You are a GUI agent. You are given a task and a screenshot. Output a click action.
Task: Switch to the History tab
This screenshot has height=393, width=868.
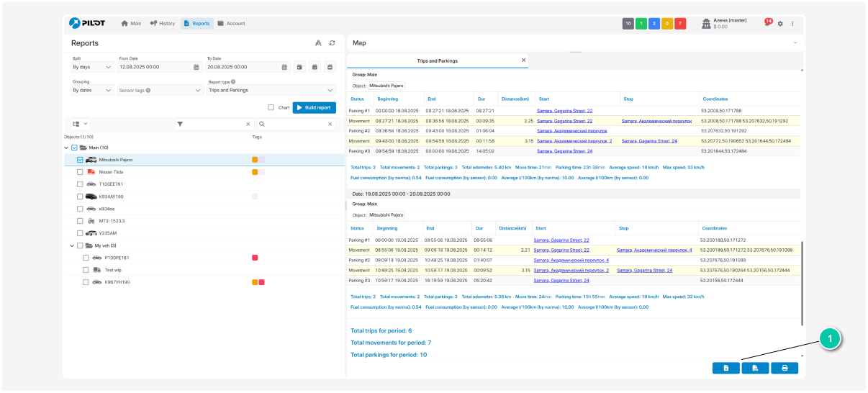[x=162, y=24]
